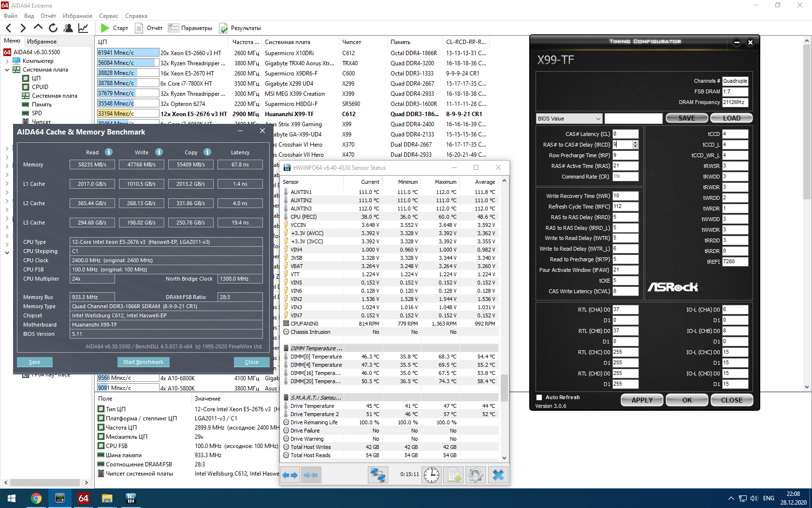Image resolution: width=812 pixels, height=508 pixels.
Task: Sort by Частота column header
Action: point(246,42)
